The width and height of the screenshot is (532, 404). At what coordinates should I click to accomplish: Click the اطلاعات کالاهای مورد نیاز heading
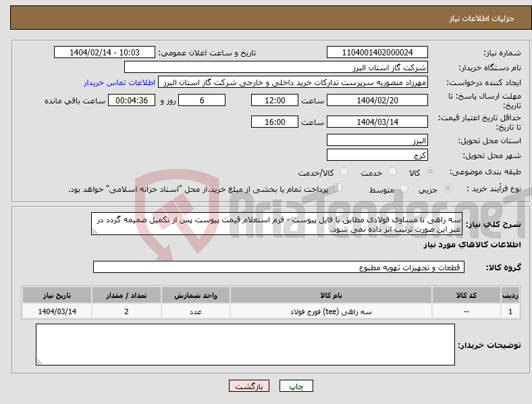pos(472,245)
